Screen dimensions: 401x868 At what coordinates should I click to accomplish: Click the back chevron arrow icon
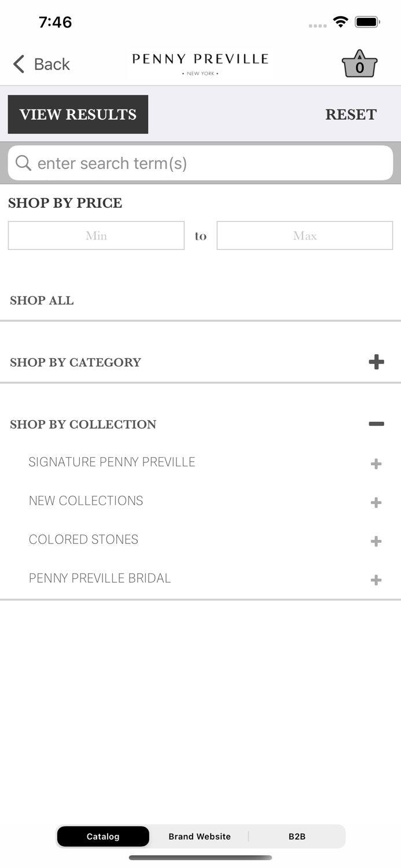17,64
